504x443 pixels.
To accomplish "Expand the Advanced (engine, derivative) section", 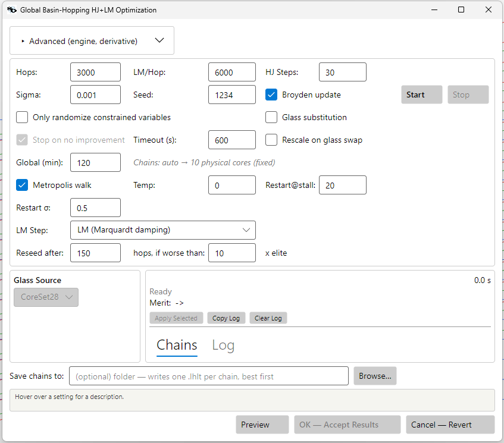I will 92,40.
